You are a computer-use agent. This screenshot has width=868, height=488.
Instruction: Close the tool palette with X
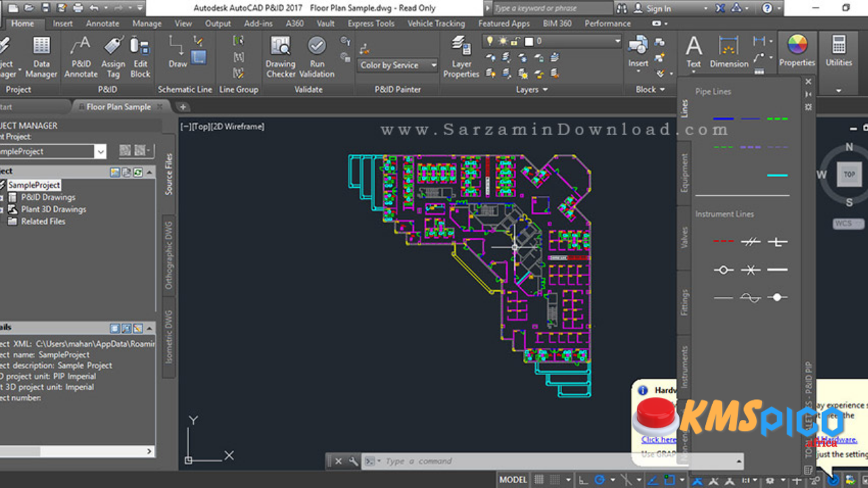pyautogui.click(x=808, y=81)
